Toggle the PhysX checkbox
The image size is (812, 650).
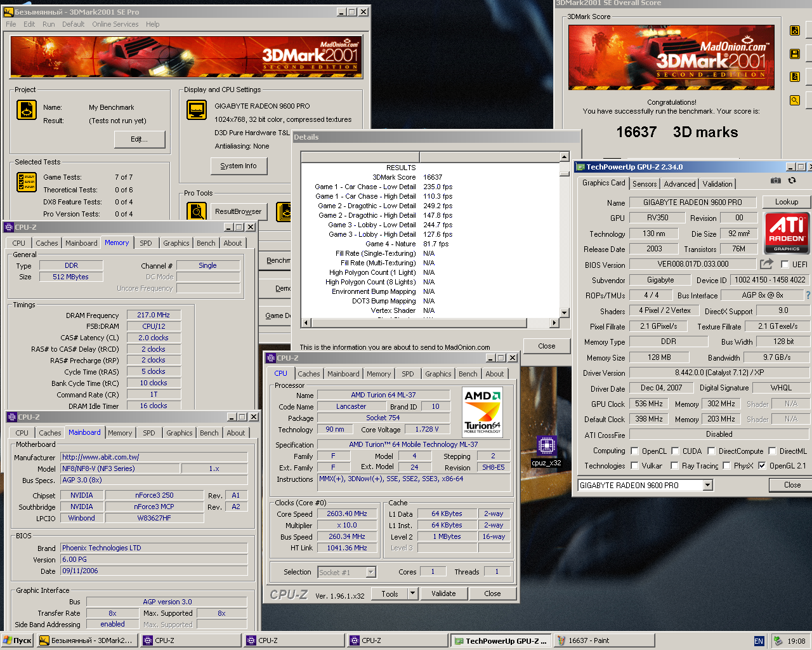pyautogui.click(x=726, y=466)
